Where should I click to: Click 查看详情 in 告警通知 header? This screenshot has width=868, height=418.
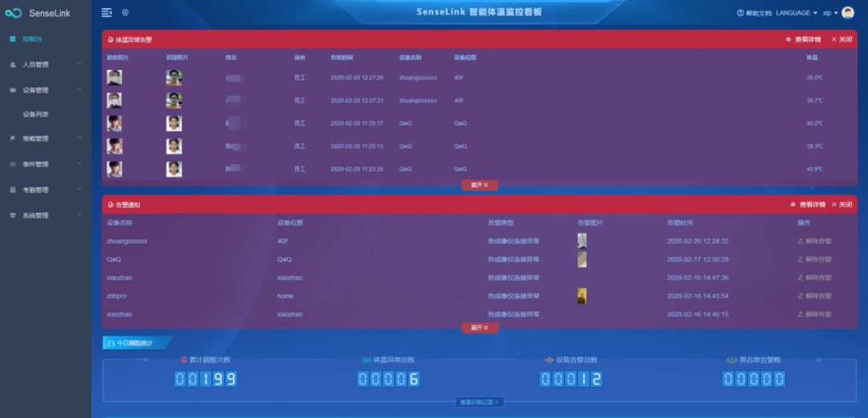point(812,205)
